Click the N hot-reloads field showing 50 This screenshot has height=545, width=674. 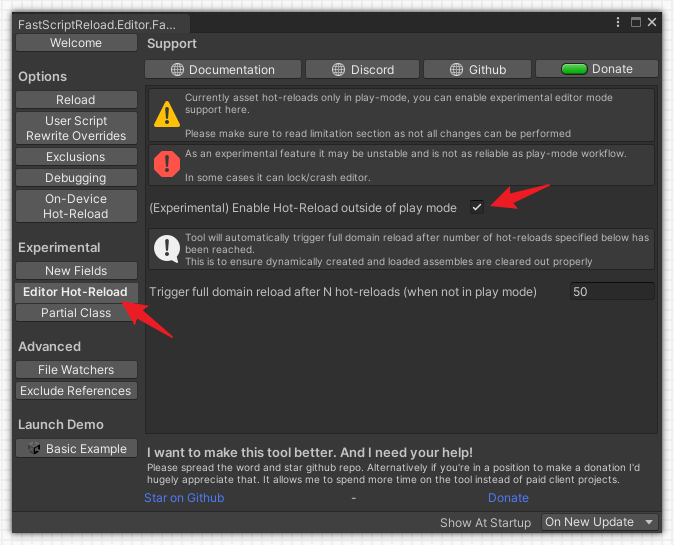tap(612, 291)
